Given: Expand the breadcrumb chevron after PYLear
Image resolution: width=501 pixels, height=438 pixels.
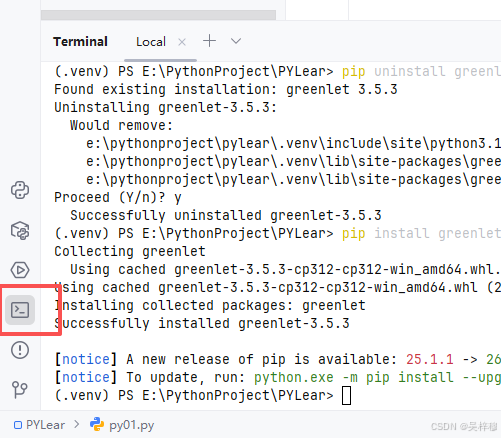Looking at the screenshot, I should (x=77, y=424).
